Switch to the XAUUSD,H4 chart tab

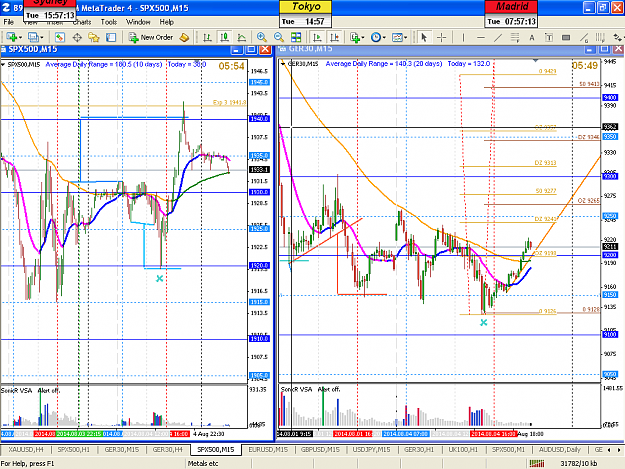coord(26,449)
